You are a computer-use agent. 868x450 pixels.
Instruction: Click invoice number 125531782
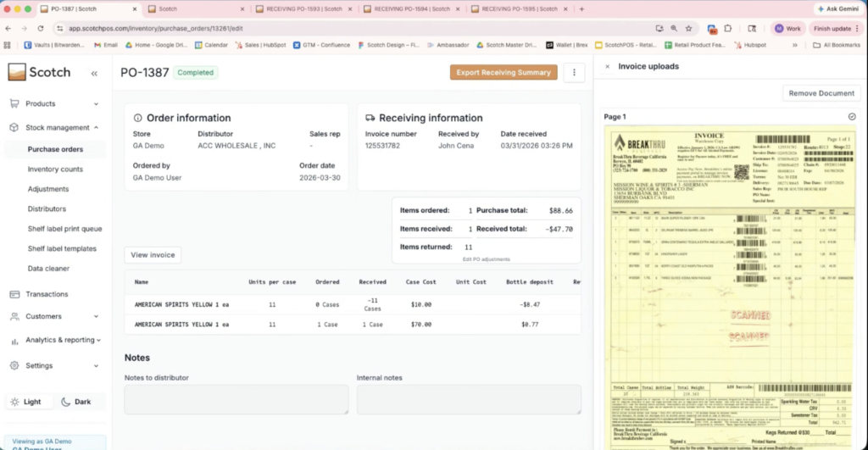pyautogui.click(x=382, y=146)
